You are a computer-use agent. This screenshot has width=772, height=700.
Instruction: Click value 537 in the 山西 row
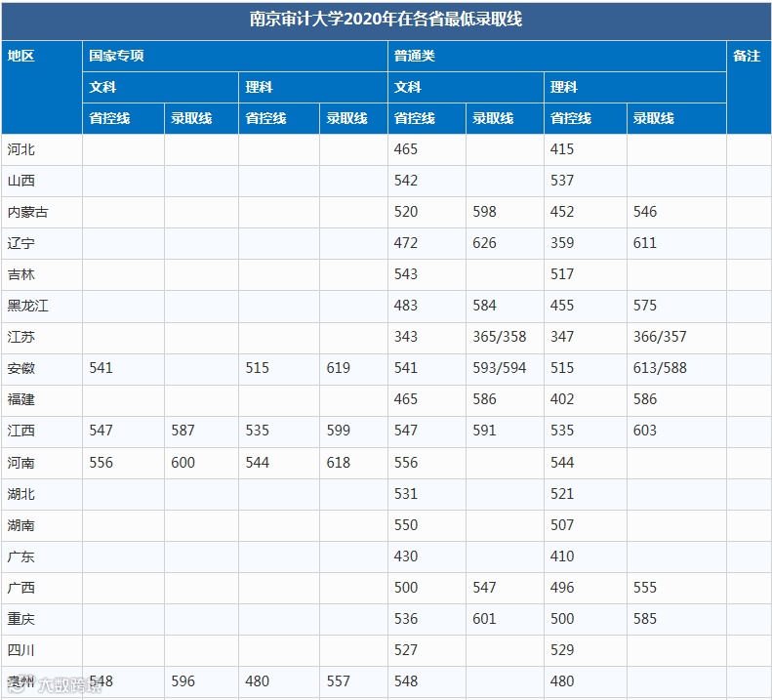(562, 181)
